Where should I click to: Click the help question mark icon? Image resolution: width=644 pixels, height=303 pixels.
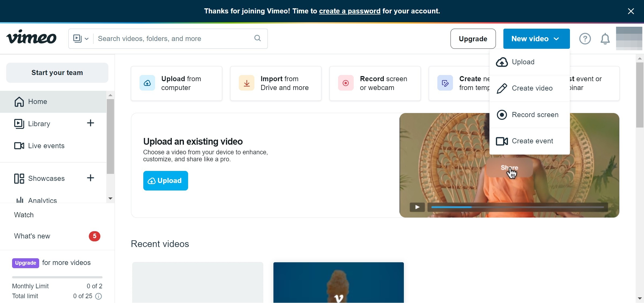pyautogui.click(x=585, y=39)
